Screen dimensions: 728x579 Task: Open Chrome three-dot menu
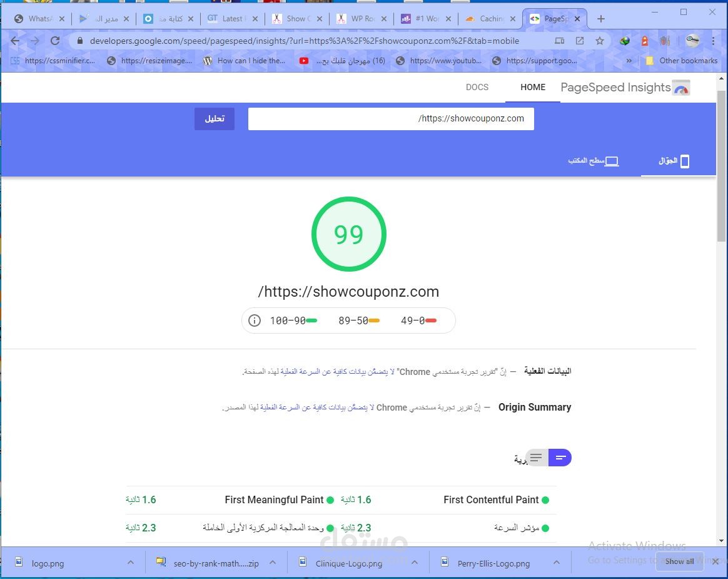pyautogui.click(x=713, y=41)
